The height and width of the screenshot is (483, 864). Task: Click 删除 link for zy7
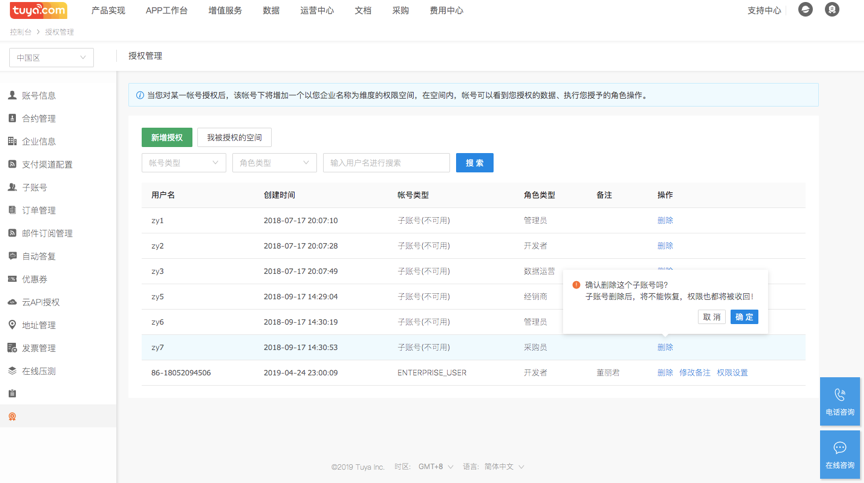665,347
